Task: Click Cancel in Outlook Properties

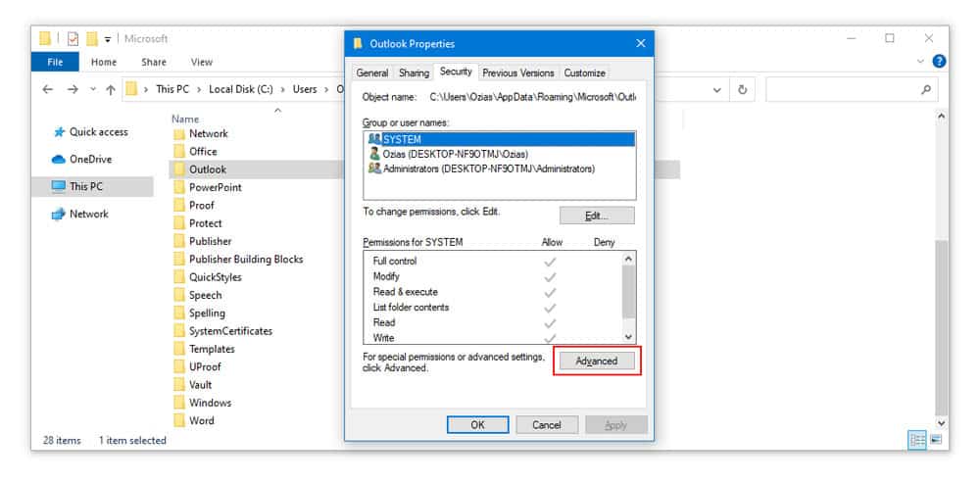Action: click(x=547, y=425)
